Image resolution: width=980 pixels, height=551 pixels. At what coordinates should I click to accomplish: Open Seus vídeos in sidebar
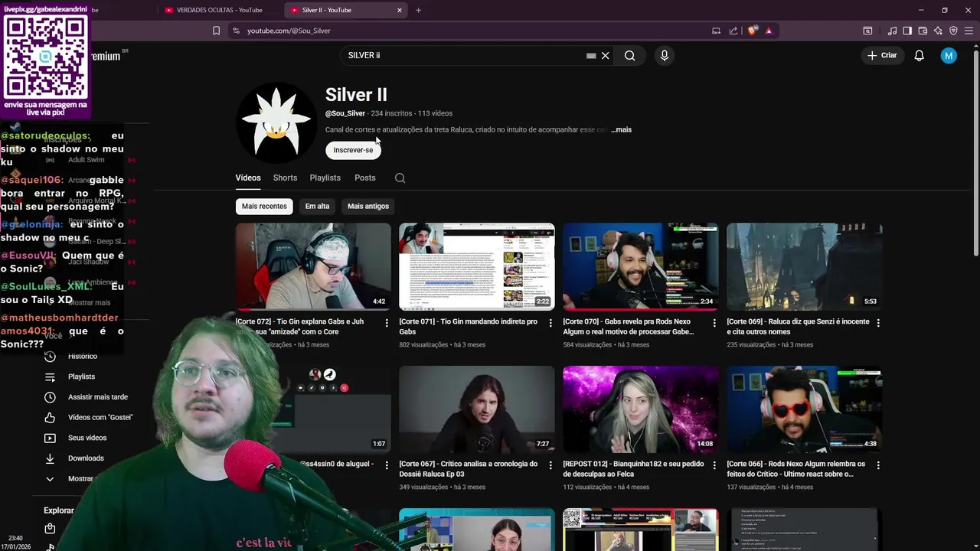(x=87, y=438)
